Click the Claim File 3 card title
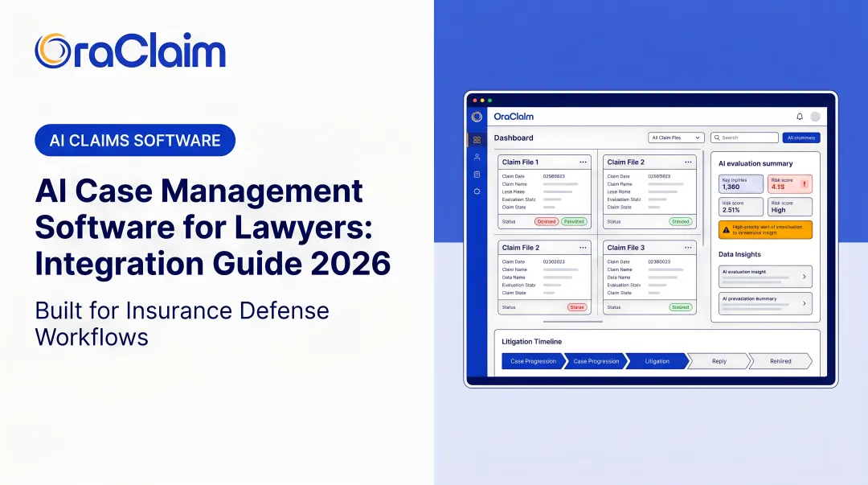The width and height of the screenshot is (868, 485). click(x=625, y=248)
